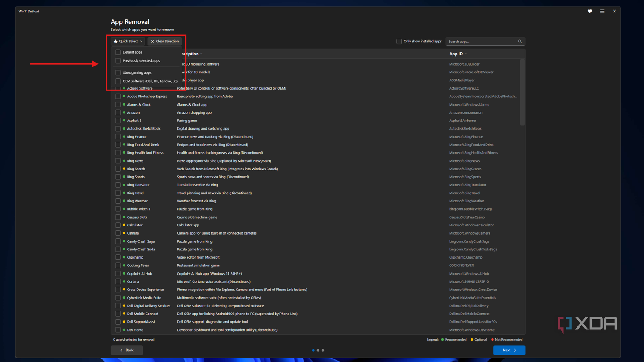Click the Microsoft.BingTravel app ID
The image size is (644, 362).
point(465,193)
